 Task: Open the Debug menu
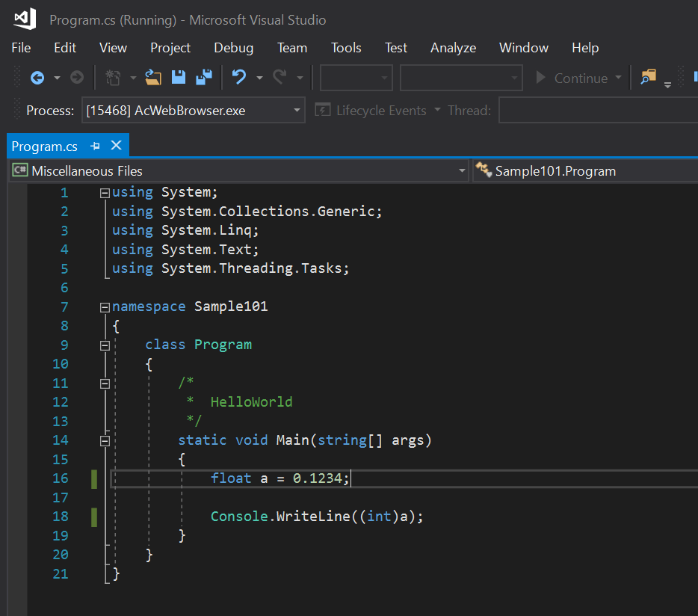point(233,48)
